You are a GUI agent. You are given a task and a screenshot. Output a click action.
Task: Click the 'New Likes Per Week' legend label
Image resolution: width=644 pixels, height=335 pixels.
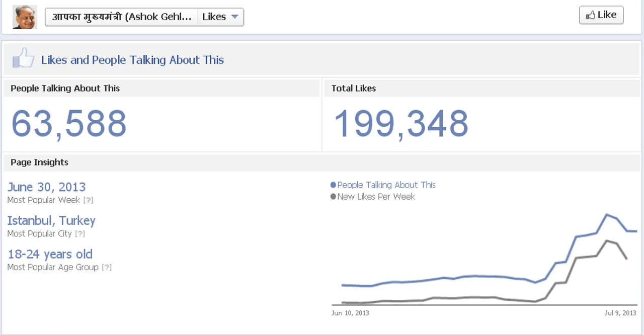pyautogui.click(x=376, y=197)
